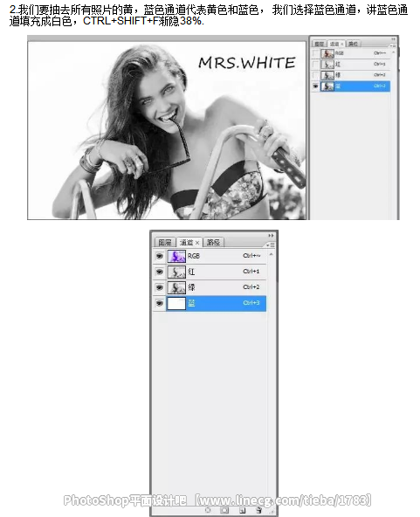Select 绿 channel thumbnail in upper panel
The image size is (420, 517).
click(x=327, y=75)
